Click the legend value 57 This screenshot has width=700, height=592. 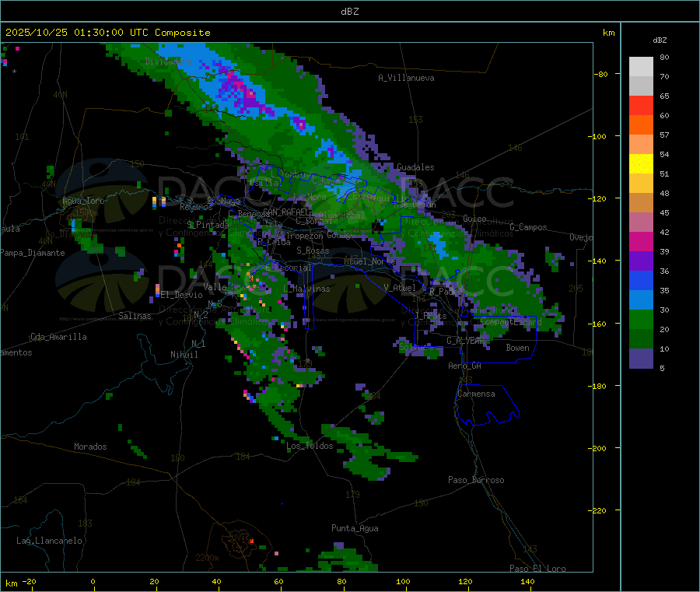pos(664,135)
